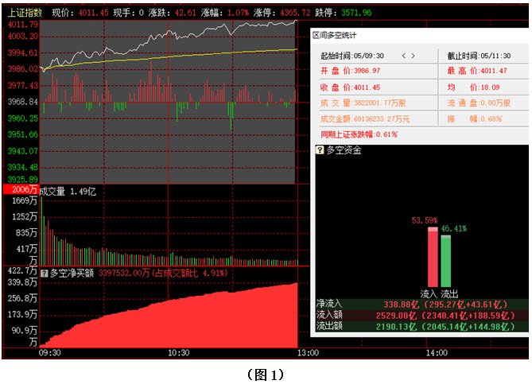Click the red 2006万 volume axis tag
The width and height of the screenshot is (532, 392).
coord(21,191)
